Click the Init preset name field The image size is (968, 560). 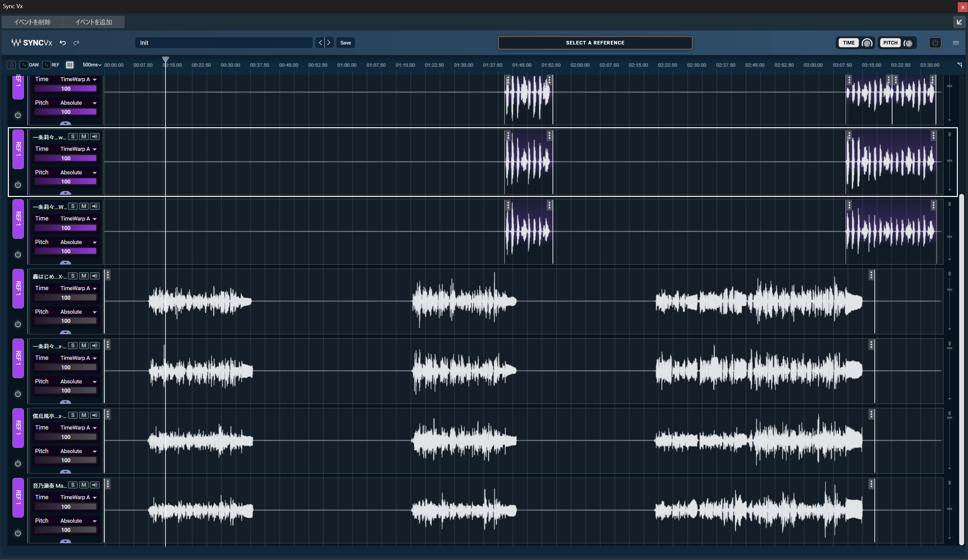click(223, 43)
